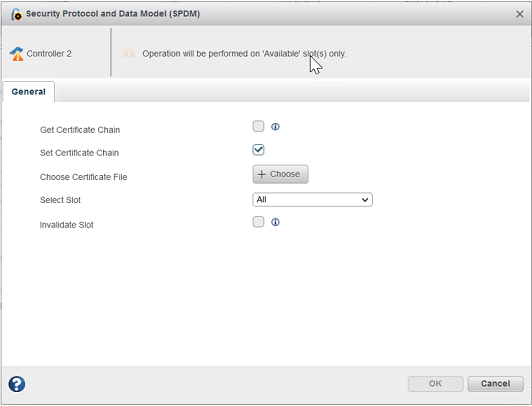
Task: Click the Cancel button
Action: (x=495, y=384)
